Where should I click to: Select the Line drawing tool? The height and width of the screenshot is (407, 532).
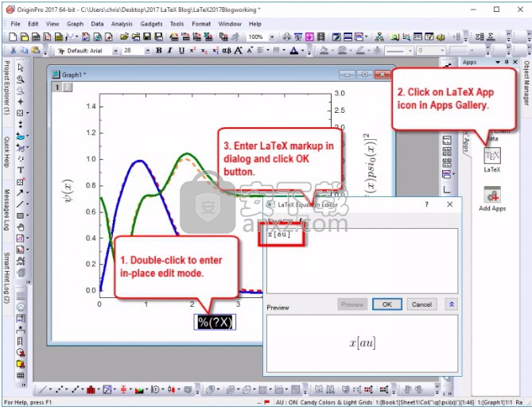point(20,203)
